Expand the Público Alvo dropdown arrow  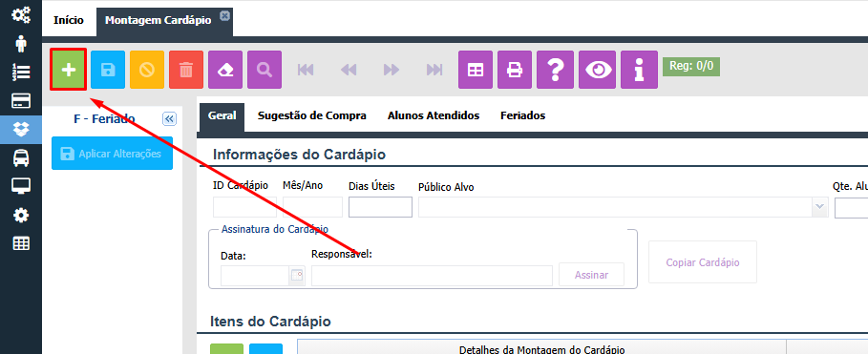820,207
